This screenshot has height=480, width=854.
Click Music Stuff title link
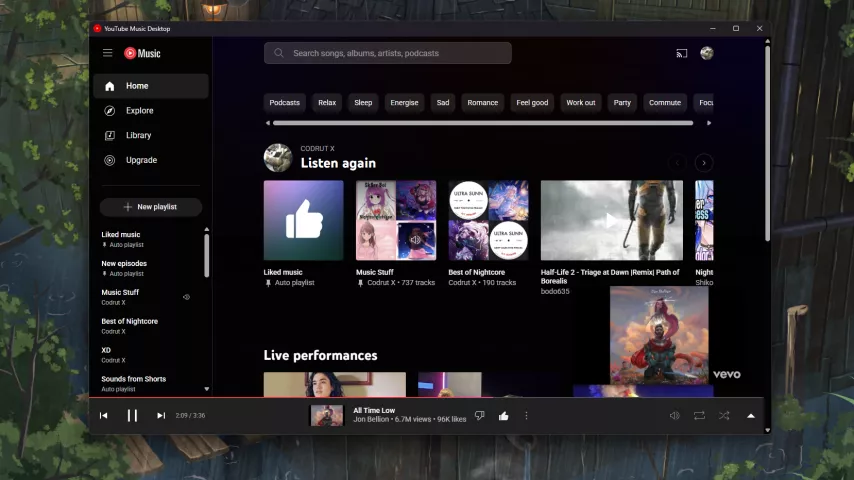point(375,272)
